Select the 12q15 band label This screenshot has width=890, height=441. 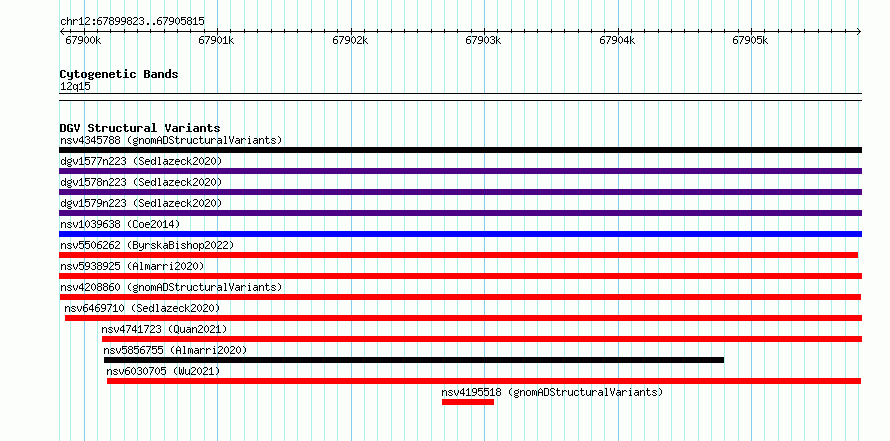click(75, 86)
